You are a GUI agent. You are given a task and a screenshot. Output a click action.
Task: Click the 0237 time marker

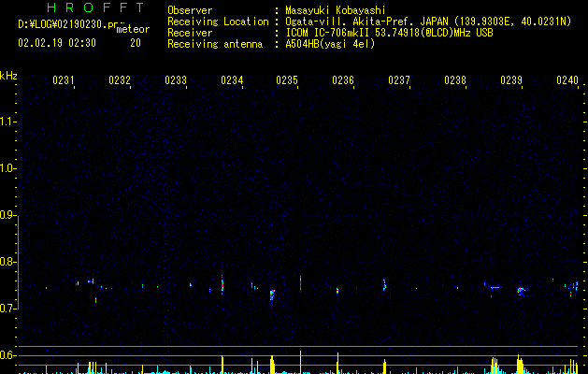[399, 79]
